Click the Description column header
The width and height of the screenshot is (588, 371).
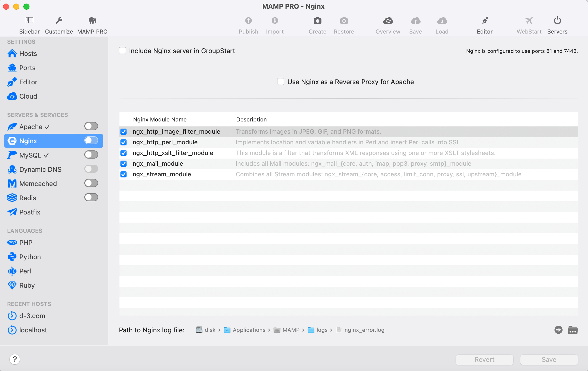pyautogui.click(x=406, y=119)
